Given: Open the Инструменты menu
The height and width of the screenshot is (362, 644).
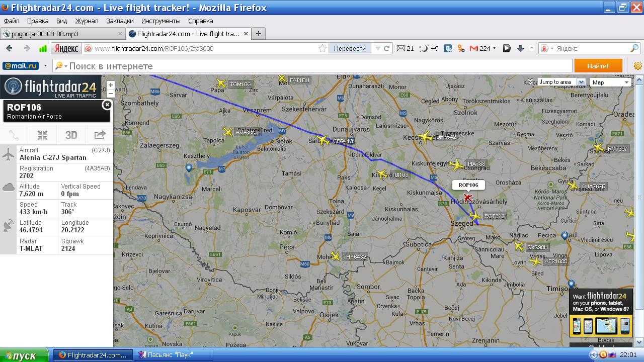Looking at the screenshot, I should [x=160, y=21].
